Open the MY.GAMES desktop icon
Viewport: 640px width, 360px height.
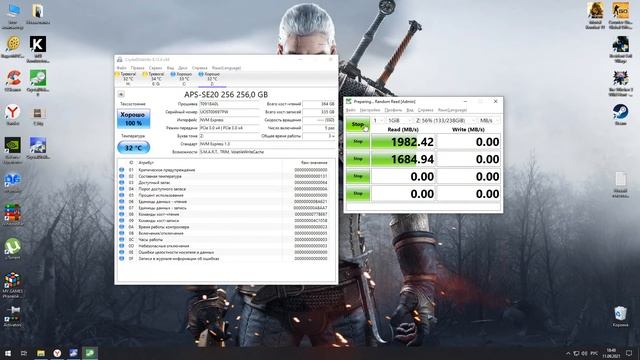click(13, 285)
